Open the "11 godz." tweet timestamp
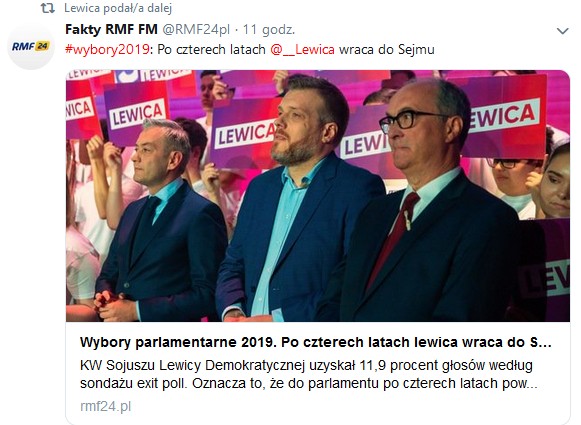This screenshot has height=425, width=581. pos(269,30)
